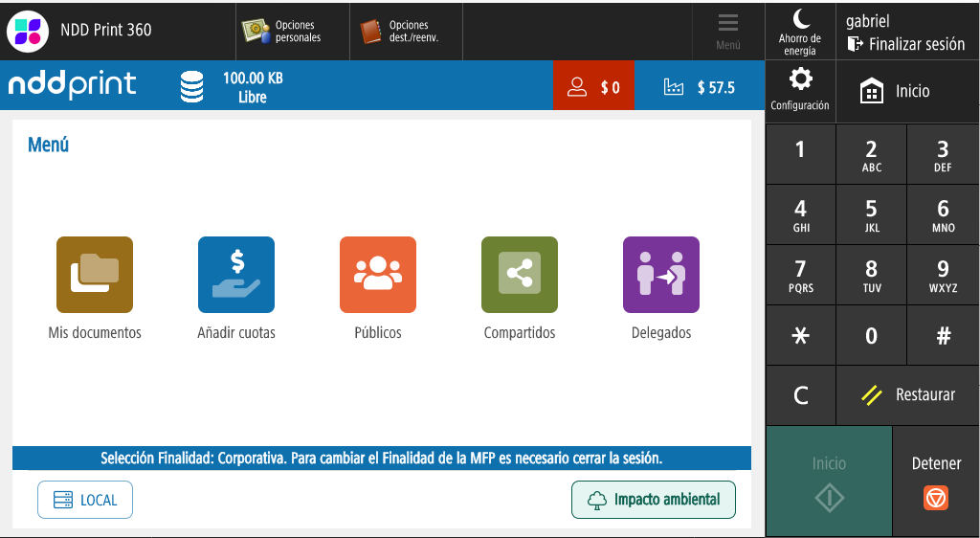980x538 pixels.
Task: Open the Delegados purple icon
Action: [661, 275]
